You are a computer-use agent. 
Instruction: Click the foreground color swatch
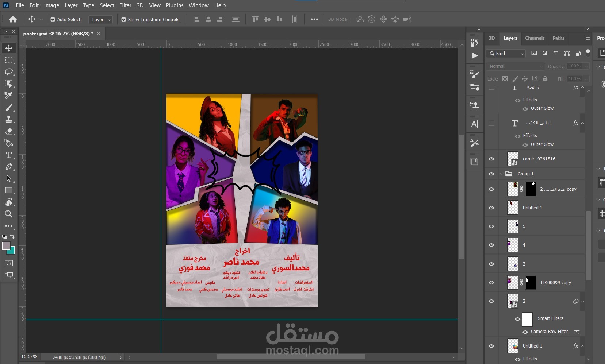(6, 246)
